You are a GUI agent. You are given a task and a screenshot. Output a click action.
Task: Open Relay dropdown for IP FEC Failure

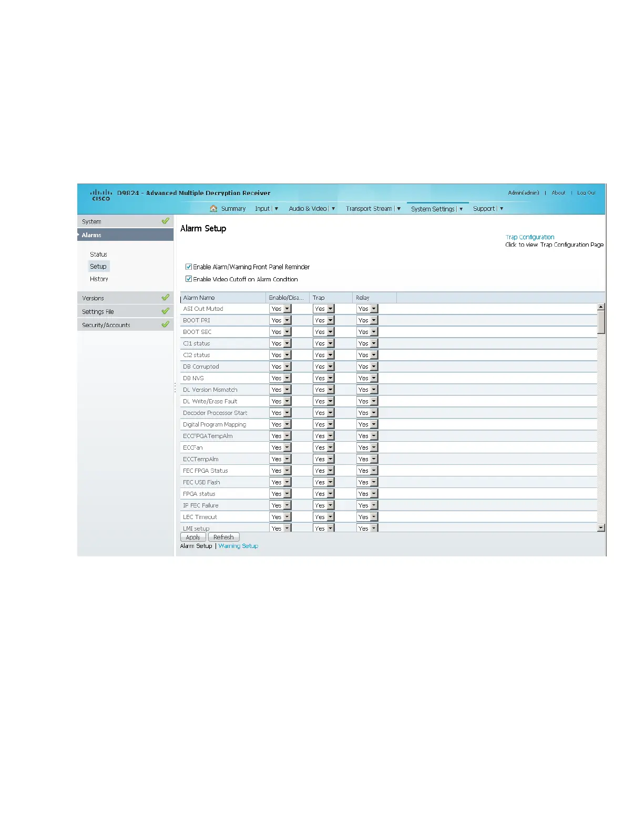pos(367,505)
